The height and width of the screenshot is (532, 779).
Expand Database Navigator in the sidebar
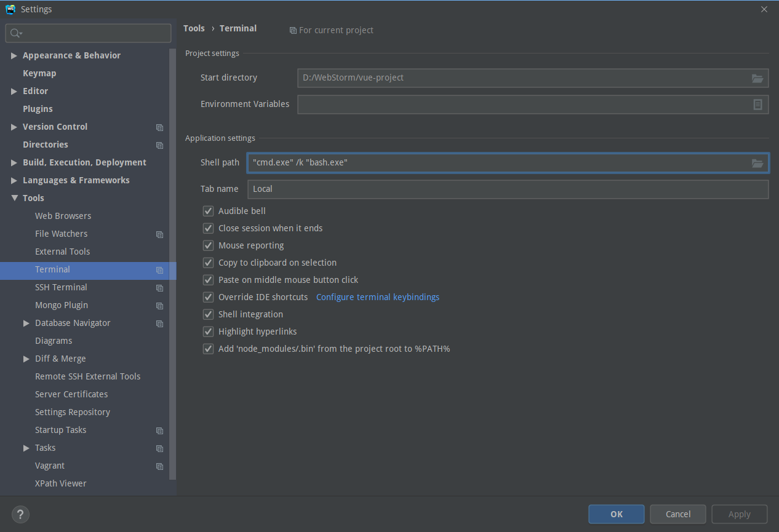click(x=26, y=323)
